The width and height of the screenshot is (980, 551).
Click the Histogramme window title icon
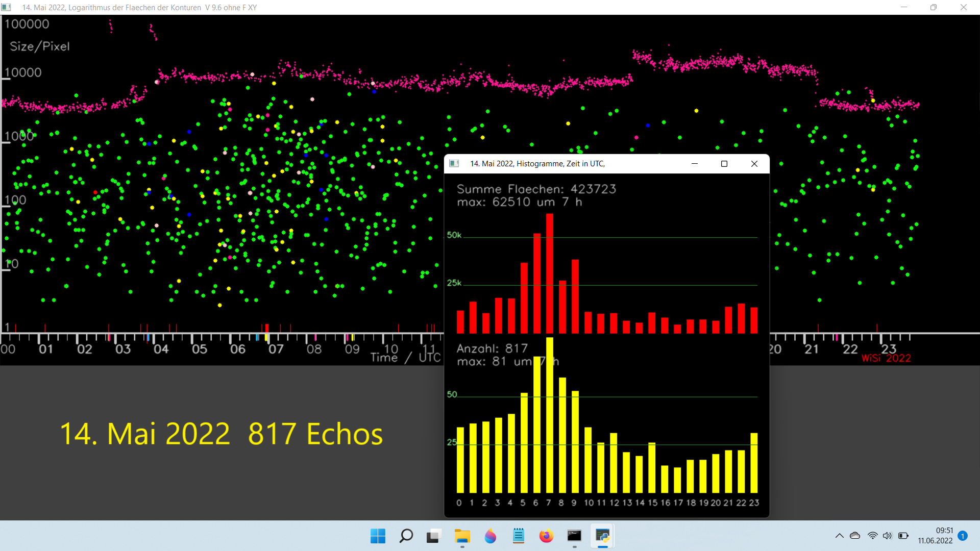pos(454,164)
